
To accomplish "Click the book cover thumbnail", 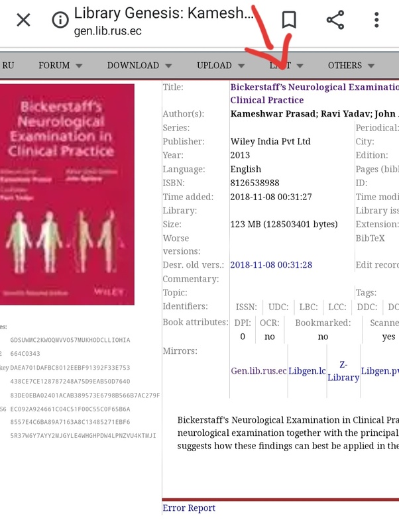I will point(67,194).
